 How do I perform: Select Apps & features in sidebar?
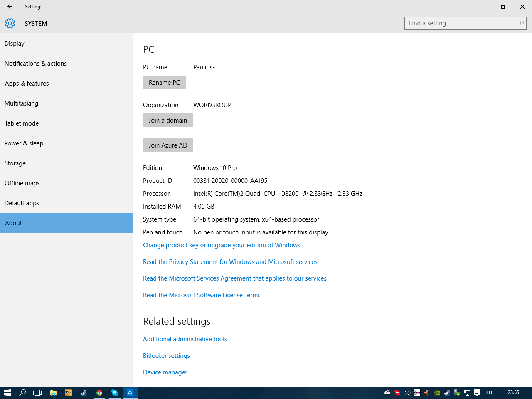(x=66, y=83)
